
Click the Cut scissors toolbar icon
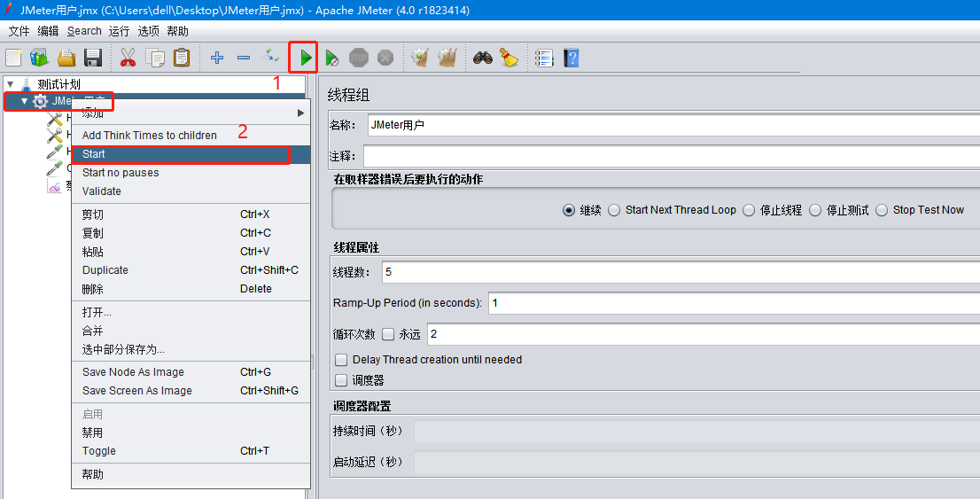(128, 58)
